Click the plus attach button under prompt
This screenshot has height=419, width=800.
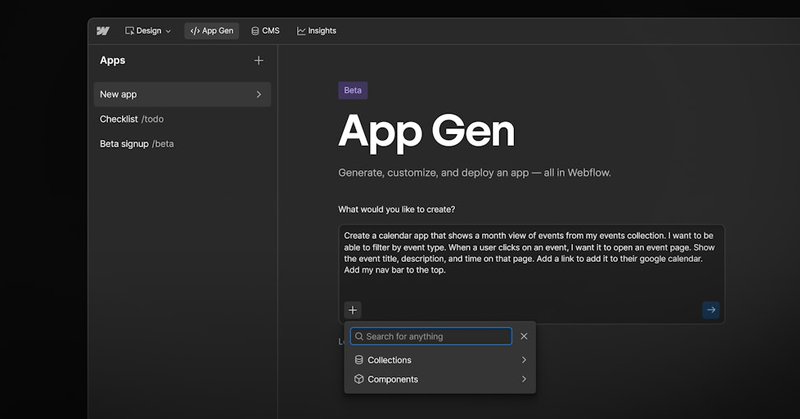point(353,310)
